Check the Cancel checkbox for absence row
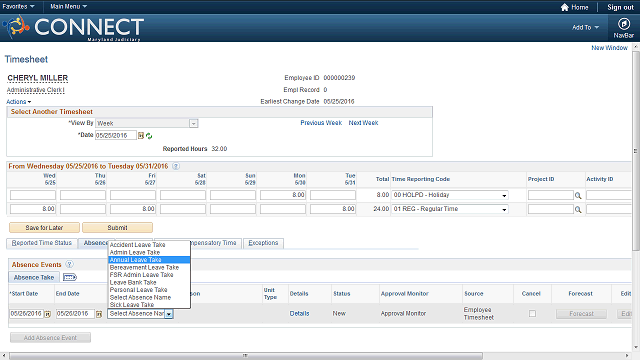640x360 pixels. [x=532, y=313]
